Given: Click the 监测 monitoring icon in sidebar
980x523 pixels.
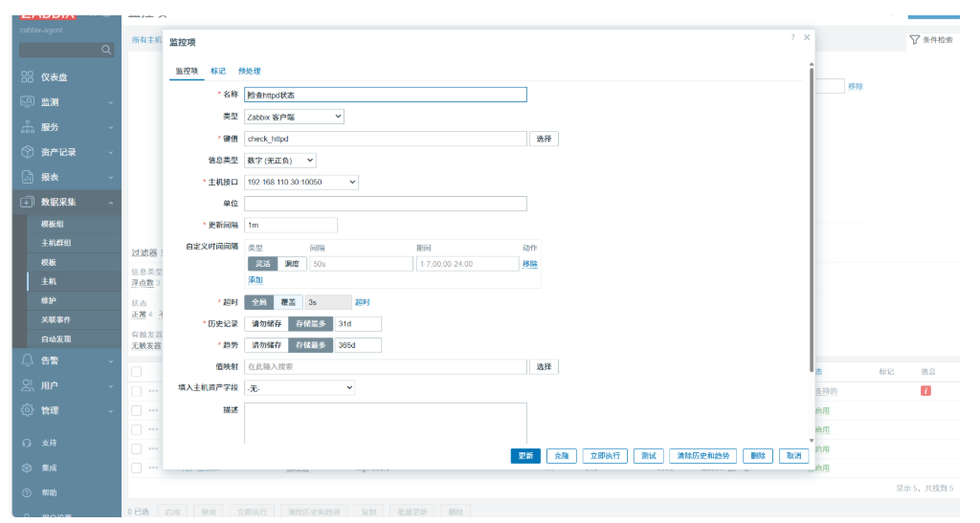Looking at the screenshot, I should coord(28,101).
